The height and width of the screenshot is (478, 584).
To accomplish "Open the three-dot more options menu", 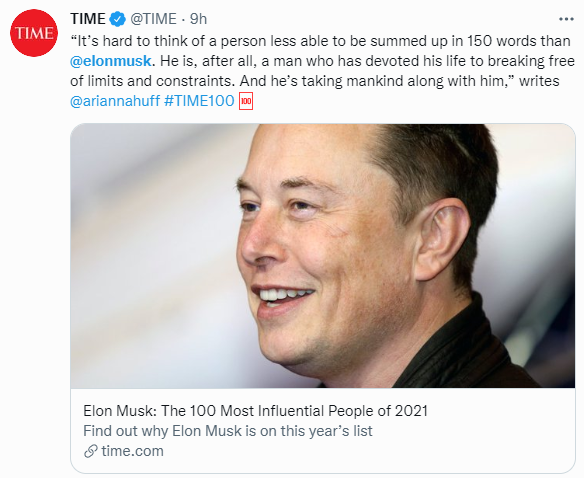I will [566, 19].
